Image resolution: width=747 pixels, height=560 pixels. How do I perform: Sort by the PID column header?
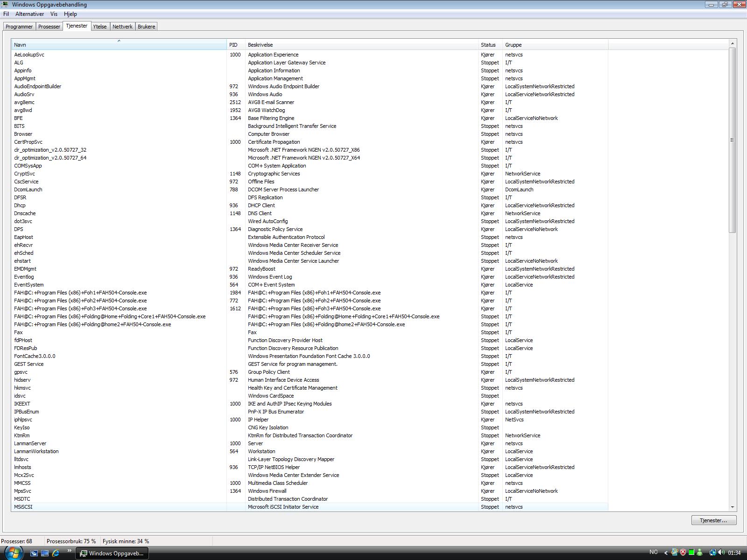pos(236,45)
